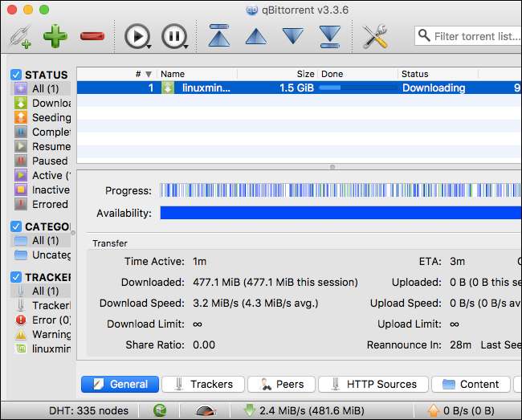
Task: Select All (1) under TRACKERS
Action: [41, 291]
